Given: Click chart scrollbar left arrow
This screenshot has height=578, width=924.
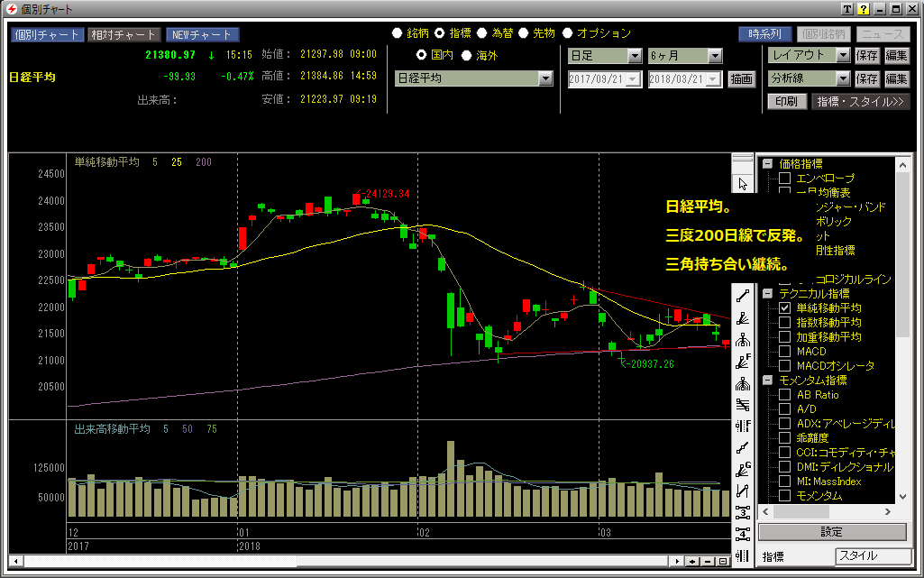Looking at the screenshot, I should (x=16, y=562).
